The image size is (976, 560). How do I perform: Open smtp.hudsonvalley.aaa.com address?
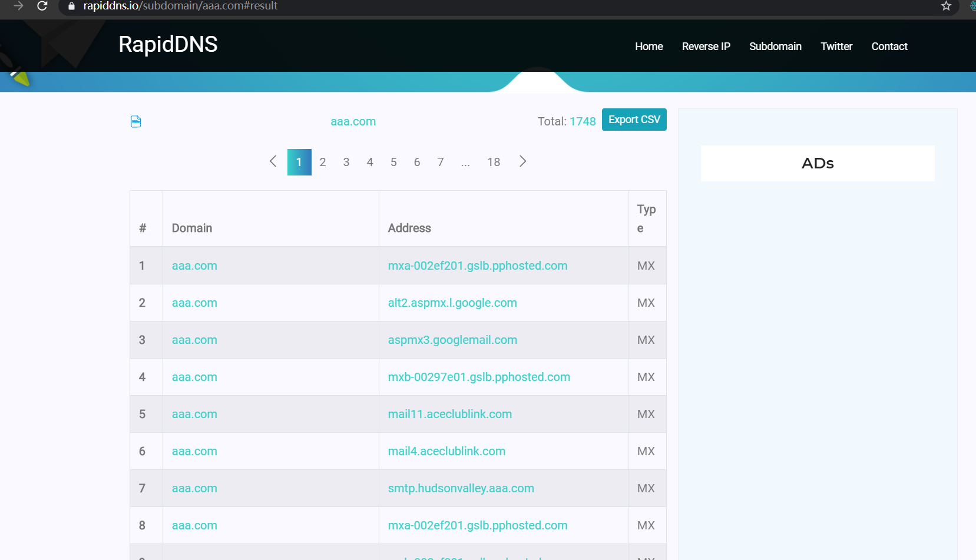461,488
